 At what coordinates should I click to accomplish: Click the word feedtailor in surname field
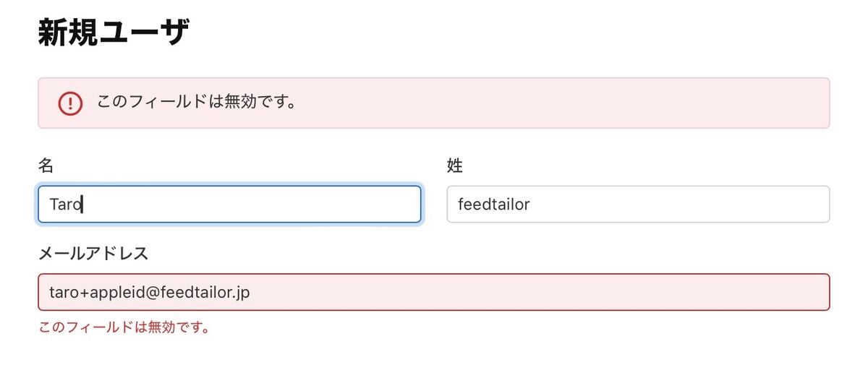click(x=494, y=205)
